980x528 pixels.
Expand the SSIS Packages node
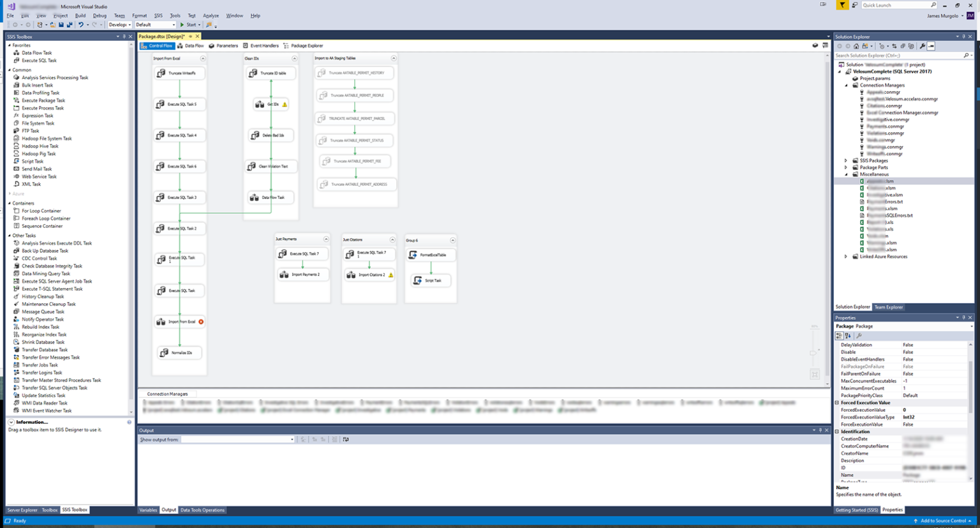pyautogui.click(x=845, y=160)
